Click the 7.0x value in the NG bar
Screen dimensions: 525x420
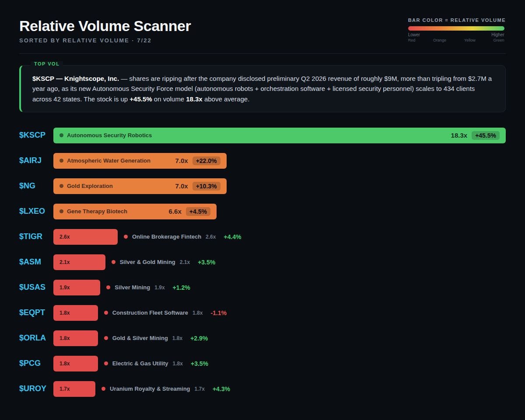(182, 186)
